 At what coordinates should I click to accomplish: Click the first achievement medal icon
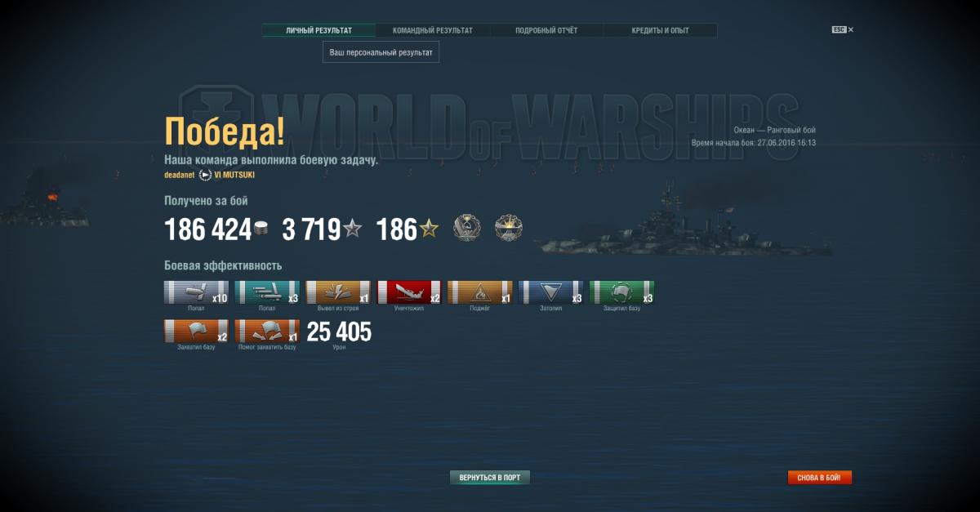tap(467, 228)
